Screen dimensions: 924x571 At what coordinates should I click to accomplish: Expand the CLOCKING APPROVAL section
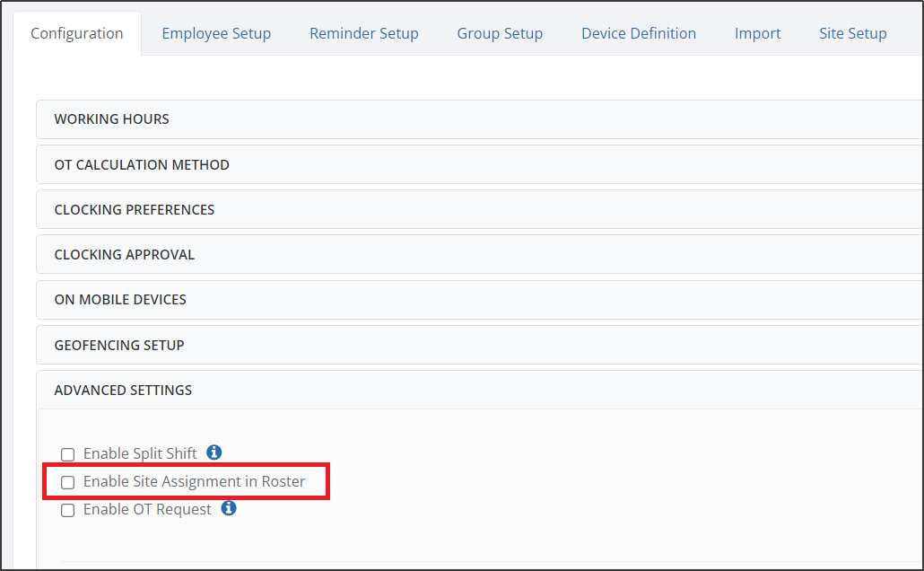coord(480,254)
